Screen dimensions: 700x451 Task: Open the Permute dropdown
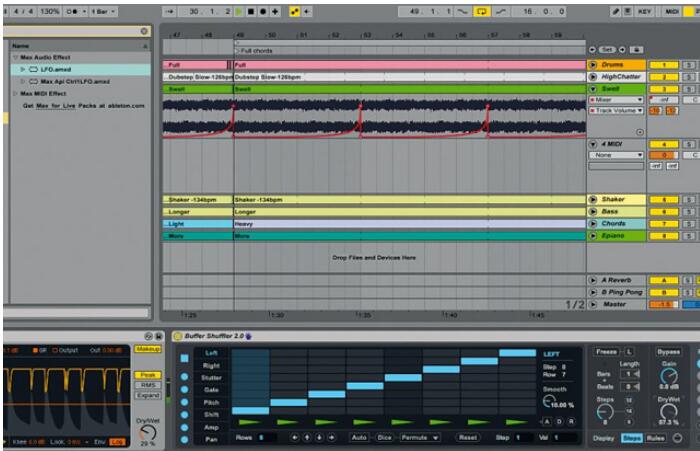tap(419, 438)
